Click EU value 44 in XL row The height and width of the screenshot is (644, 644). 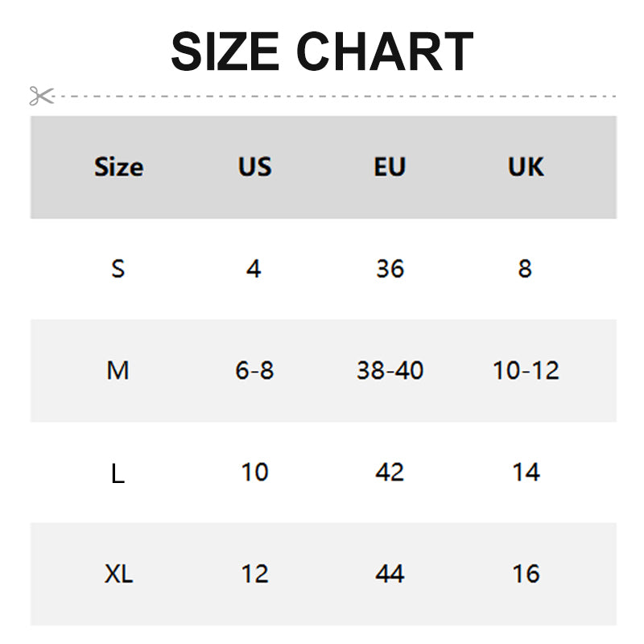coord(390,575)
